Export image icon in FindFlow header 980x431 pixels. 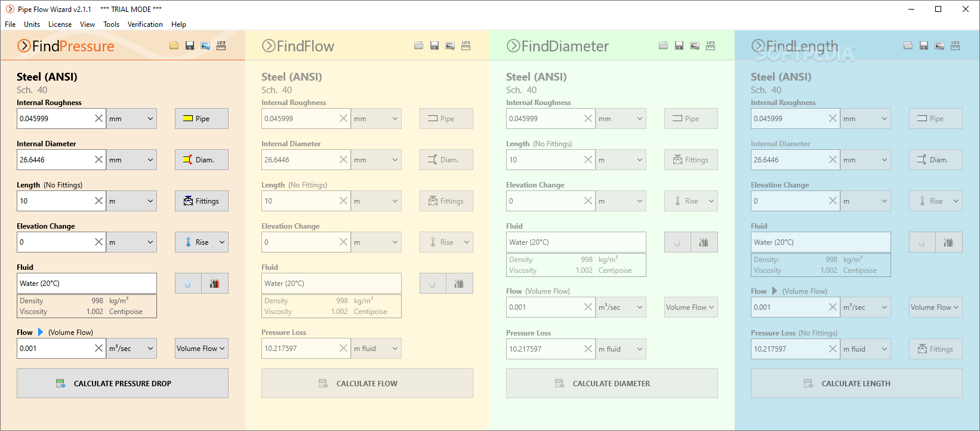[x=450, y=45]
